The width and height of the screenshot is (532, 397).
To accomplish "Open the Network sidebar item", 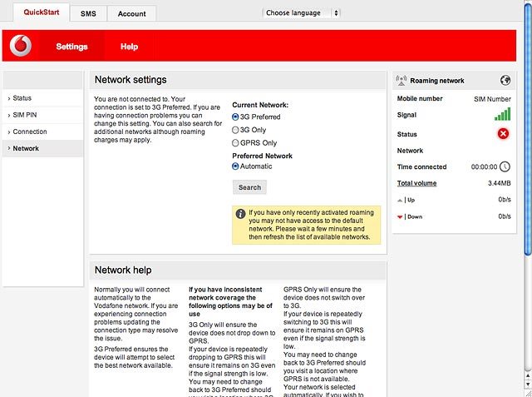I will 42,148.
